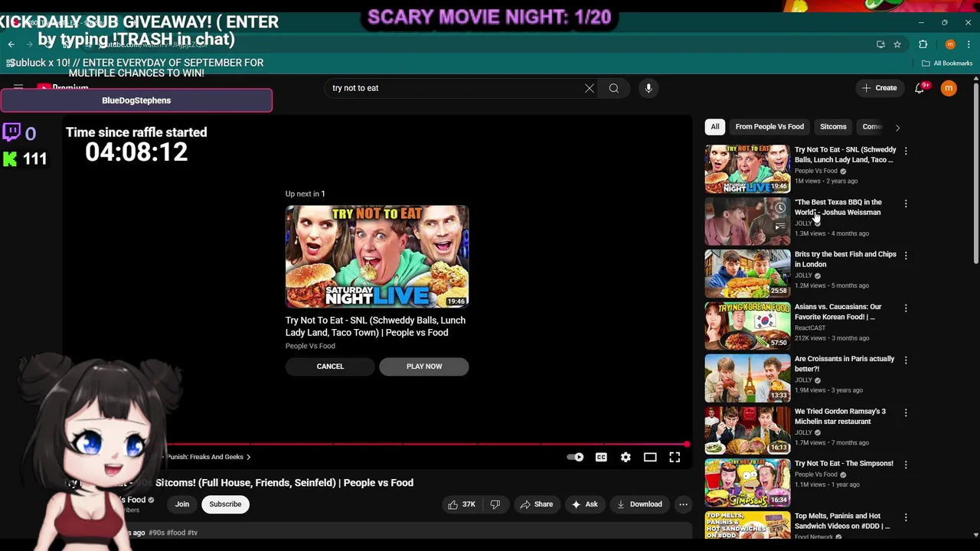Open the Ask button
The image size is (980, 551).
point(584,504)
